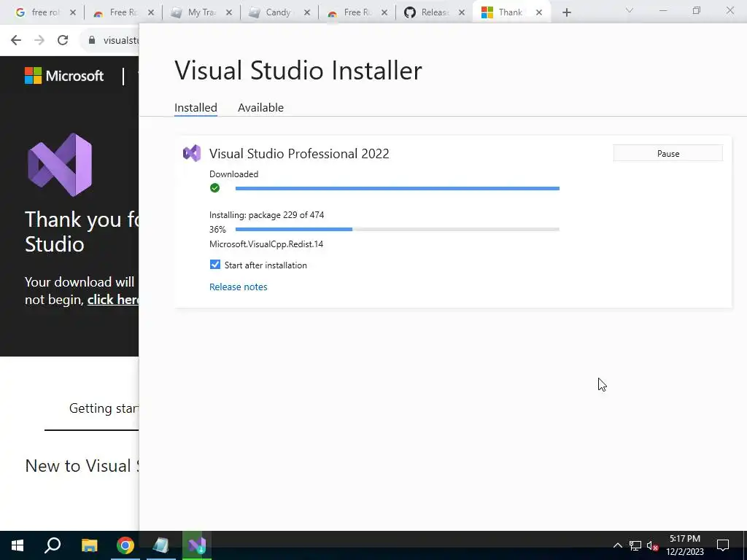Close the GitHub Release tab
Screen dimensions: 747x560
pos(462,13)
